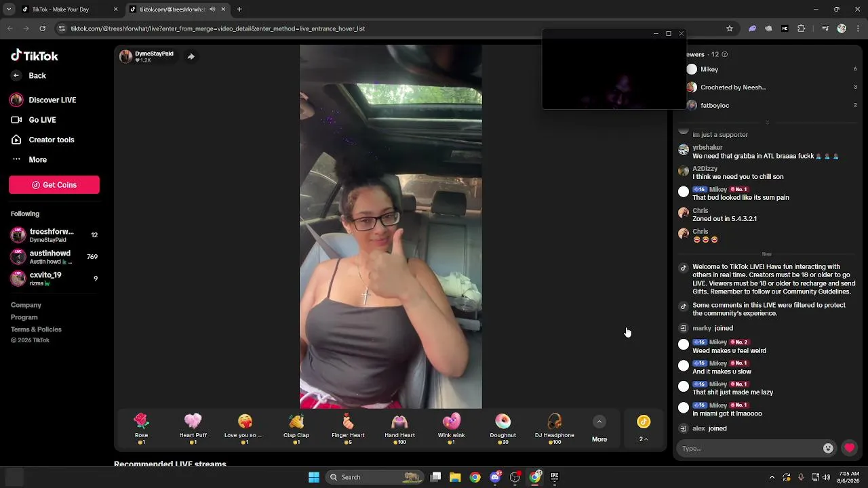This screenshot has height=488, width=868.
Task: Open the Terms & Policies link
Action: (x=36, y=329)
